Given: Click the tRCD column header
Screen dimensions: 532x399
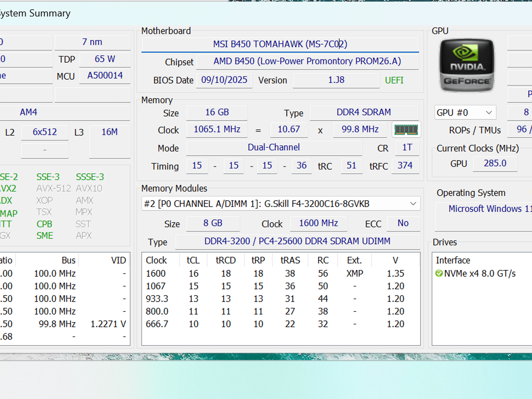Looking at the screenshot, I should tap(226, 260).
